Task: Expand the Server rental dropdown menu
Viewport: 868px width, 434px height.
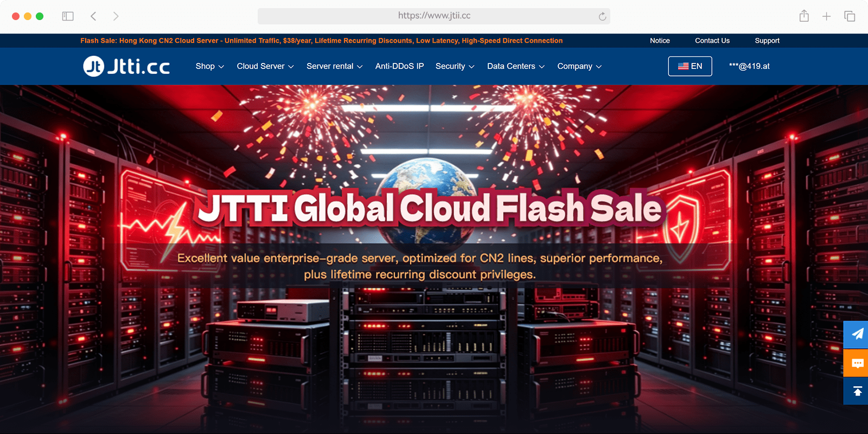Action: click(335, 66)
